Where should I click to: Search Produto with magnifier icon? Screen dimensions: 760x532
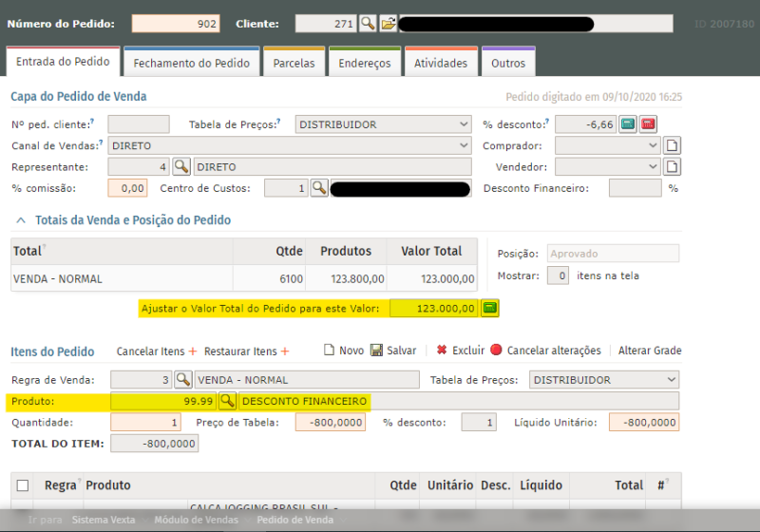click(228, 401)
